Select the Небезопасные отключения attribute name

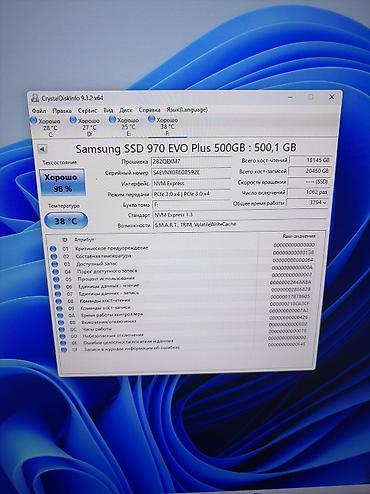point(113,336)
